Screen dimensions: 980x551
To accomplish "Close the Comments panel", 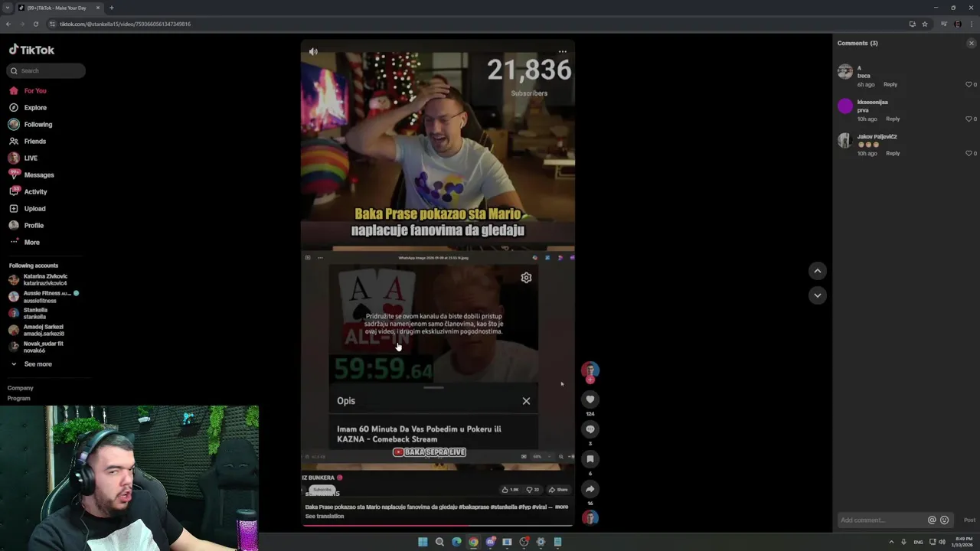I will click(x=972, y=43).
